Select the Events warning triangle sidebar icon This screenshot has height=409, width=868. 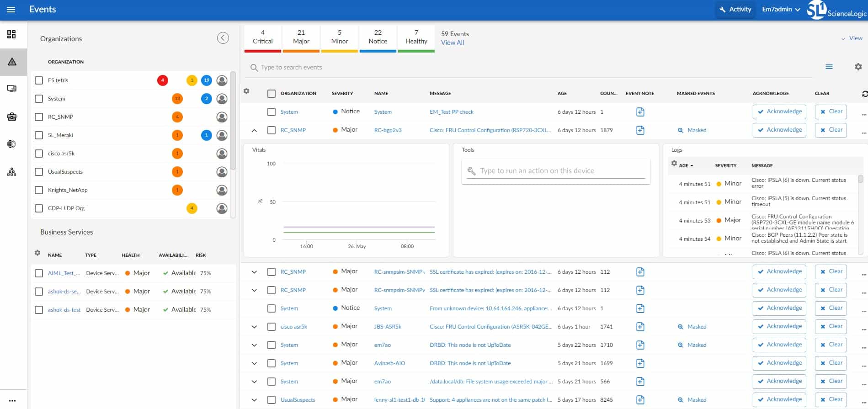(x=12, y=62)
